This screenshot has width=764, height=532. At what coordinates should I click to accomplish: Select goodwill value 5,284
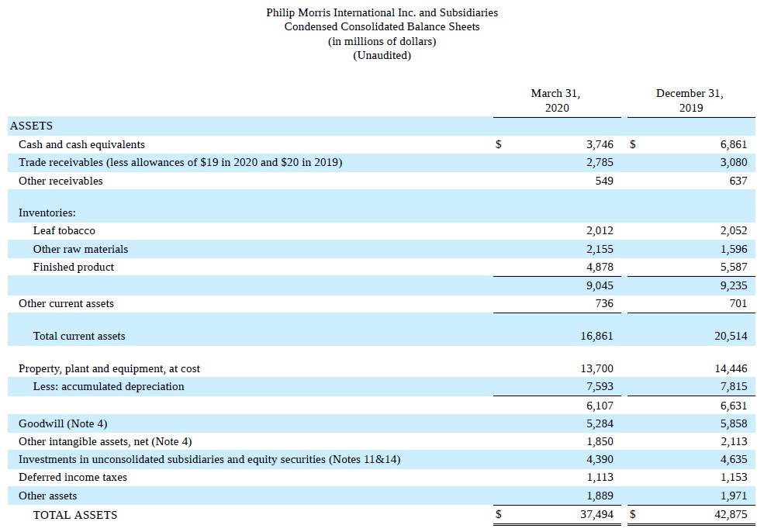point(600,424)
